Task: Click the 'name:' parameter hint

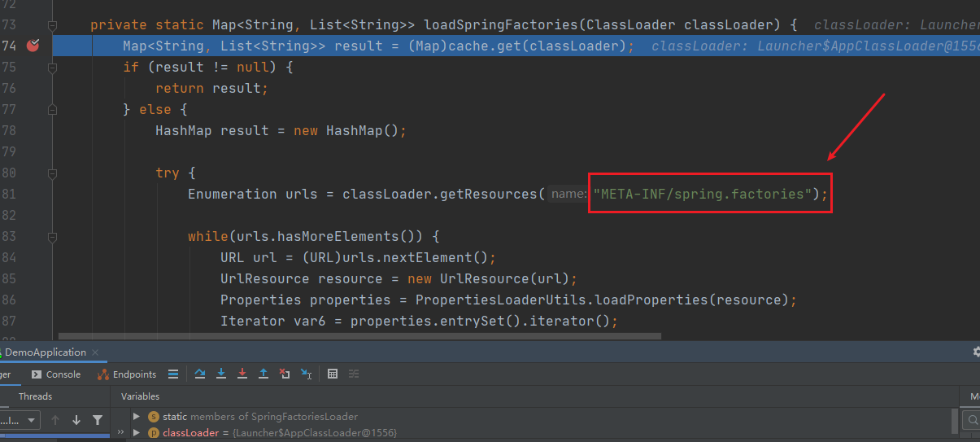Action: [568, 194]
